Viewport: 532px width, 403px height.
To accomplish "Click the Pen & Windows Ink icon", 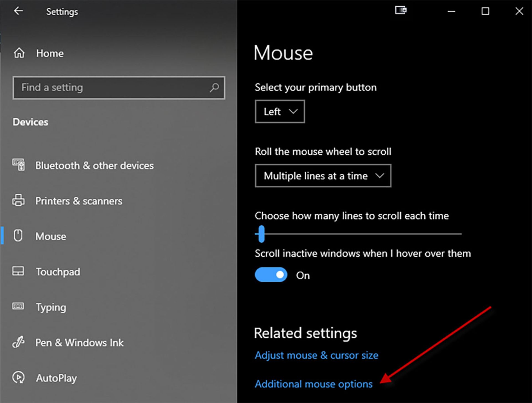I will pyautogui.click(x=18, y=342).
